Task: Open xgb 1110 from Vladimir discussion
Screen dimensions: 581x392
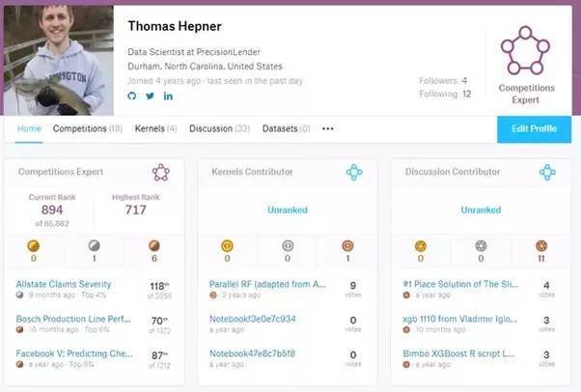Action: coord(459,319)
